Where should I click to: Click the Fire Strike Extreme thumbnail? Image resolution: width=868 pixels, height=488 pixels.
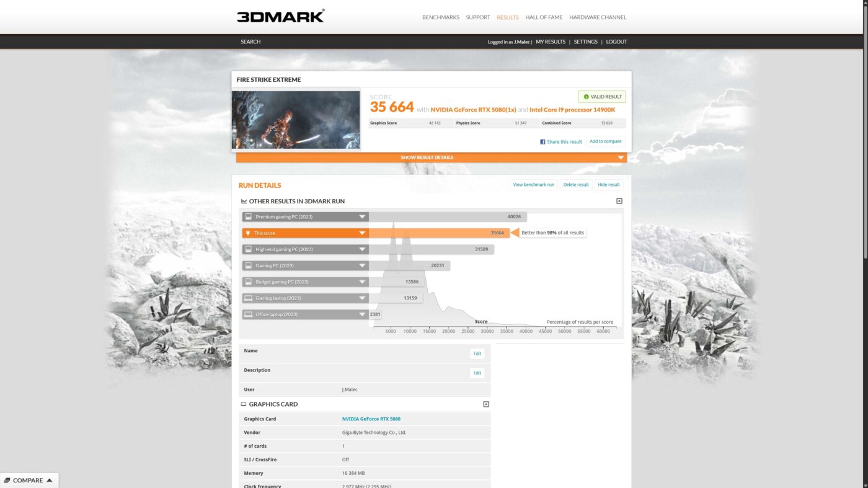[x=296, y=120]
